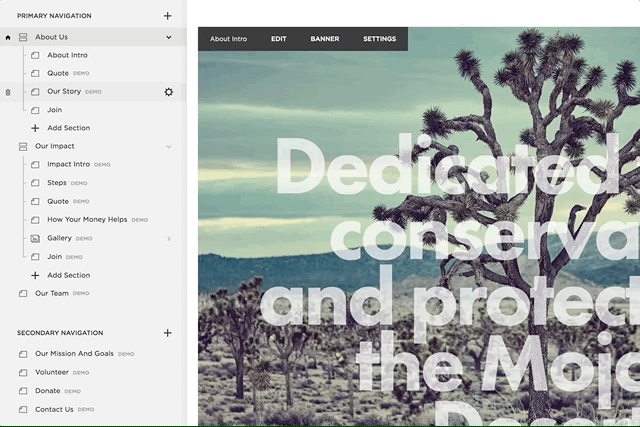The width and height of the screenshot is (640, 427).
Task: Add a page to Secondary Navigation
Action: (167, 333)
